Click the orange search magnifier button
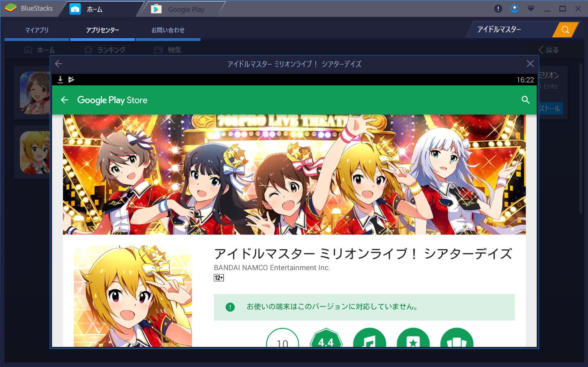 (x=565, y=30)
